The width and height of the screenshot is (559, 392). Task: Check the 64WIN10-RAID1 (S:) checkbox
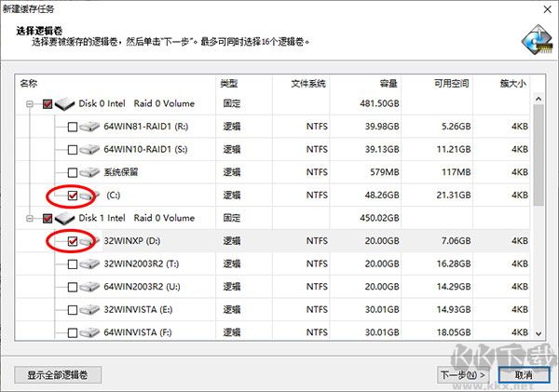pyautogui.click(x=73, y=150)
